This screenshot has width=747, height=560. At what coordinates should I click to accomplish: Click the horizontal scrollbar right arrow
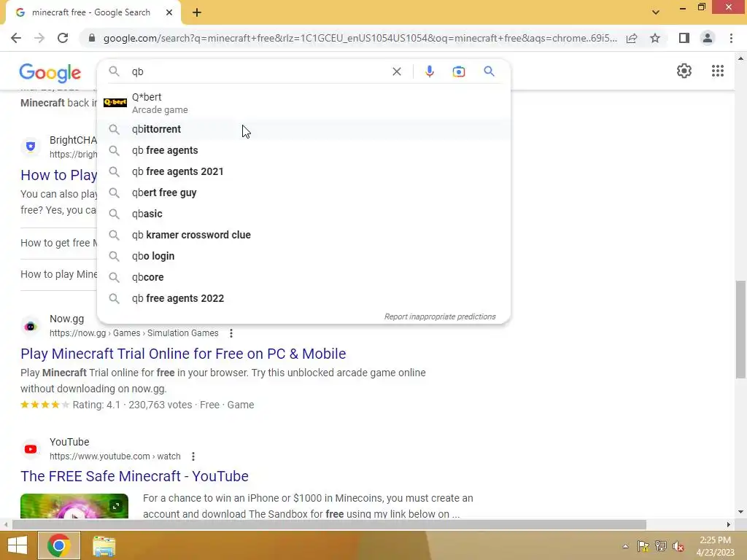(x=729, y=524)
